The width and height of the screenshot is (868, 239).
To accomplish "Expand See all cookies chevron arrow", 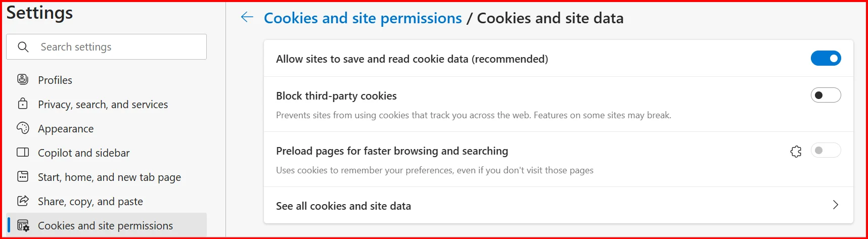I will [835, 205].
